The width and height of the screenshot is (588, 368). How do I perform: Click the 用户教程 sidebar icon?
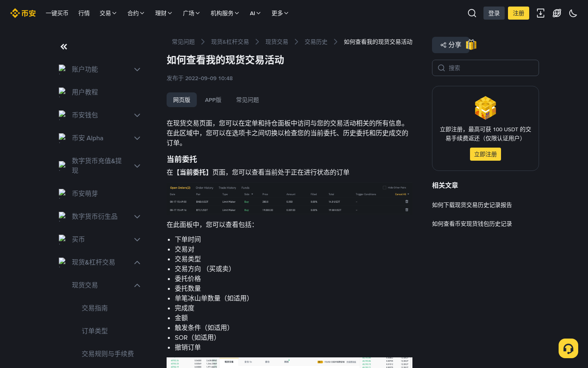point(62,92)
